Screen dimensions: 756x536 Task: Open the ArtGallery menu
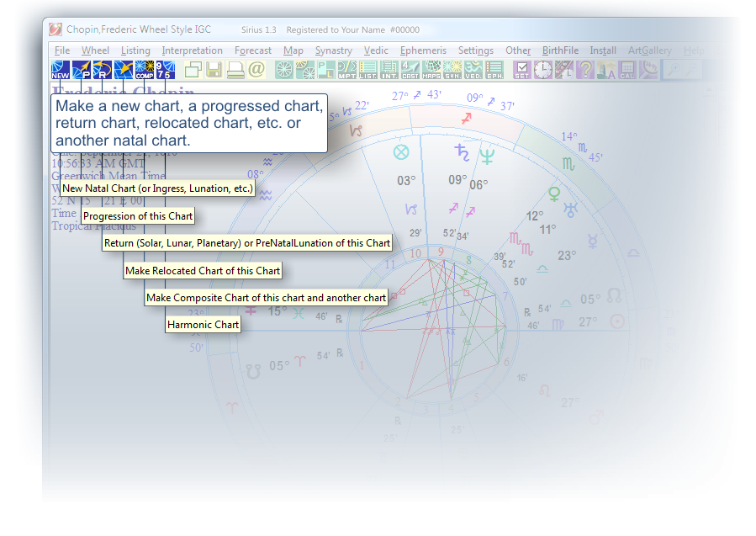click(649, 50)
